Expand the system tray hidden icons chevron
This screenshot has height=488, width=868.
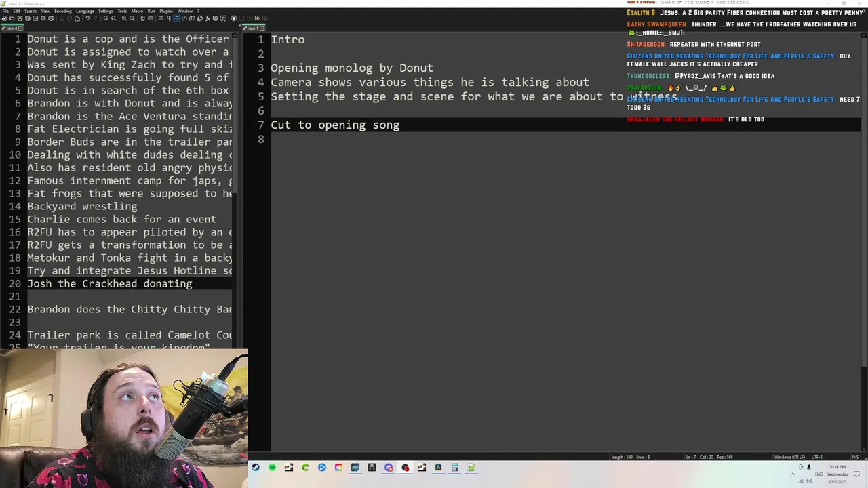tap(793, 474)
